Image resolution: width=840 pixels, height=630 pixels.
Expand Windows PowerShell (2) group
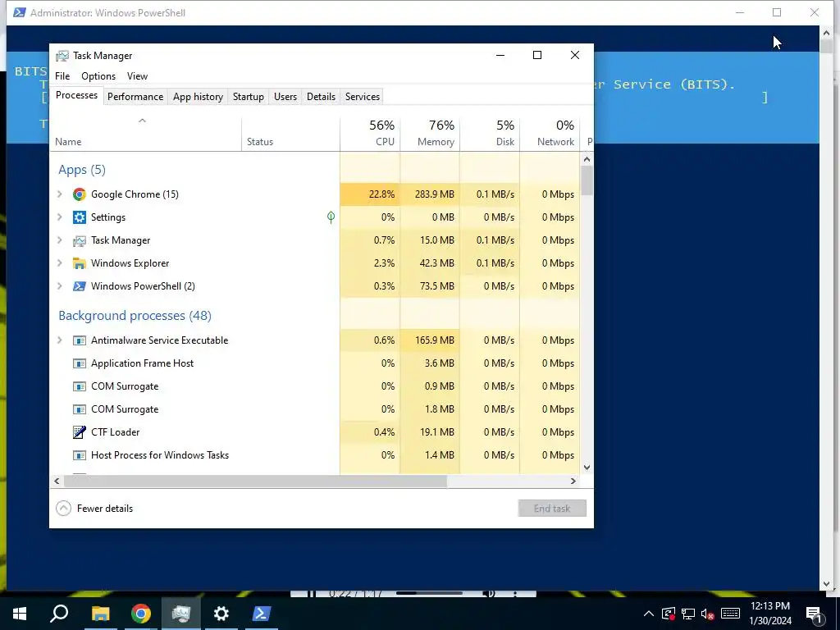[x=60, y=286]
